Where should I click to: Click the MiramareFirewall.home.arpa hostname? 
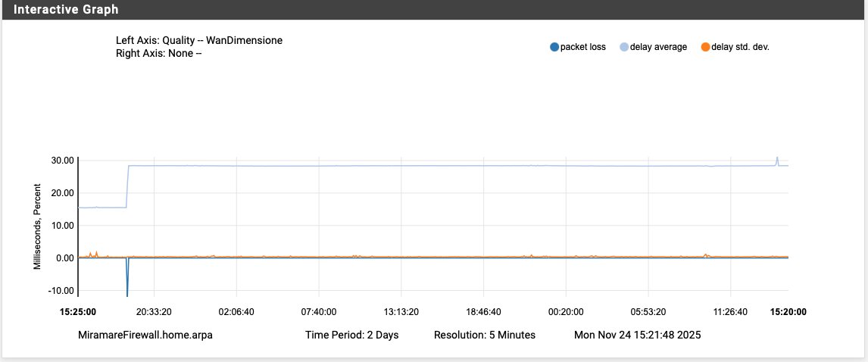click(145, 335)
